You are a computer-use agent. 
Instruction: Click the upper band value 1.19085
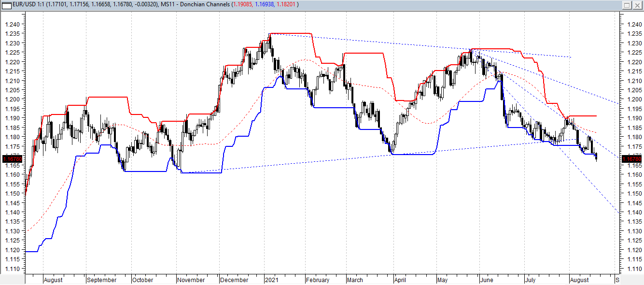pos(243,4)
